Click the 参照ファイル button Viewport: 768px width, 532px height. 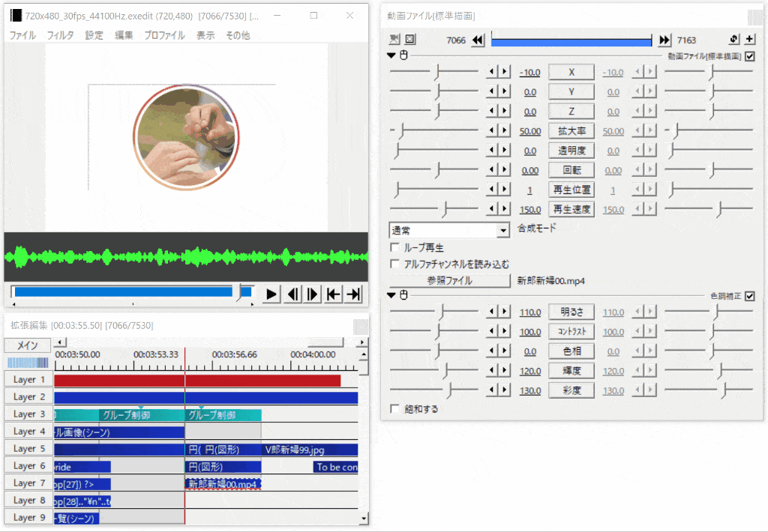[449, 281]
